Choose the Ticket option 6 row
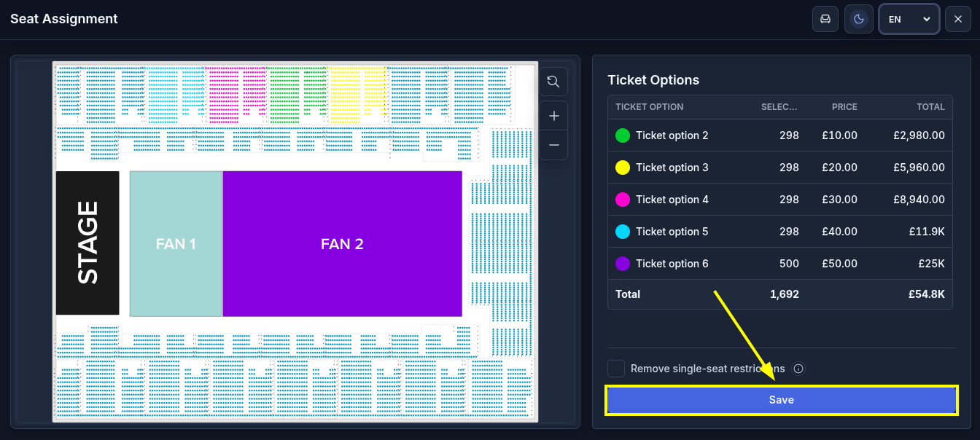Screen dimensions: 980x440 coord(780,264)
